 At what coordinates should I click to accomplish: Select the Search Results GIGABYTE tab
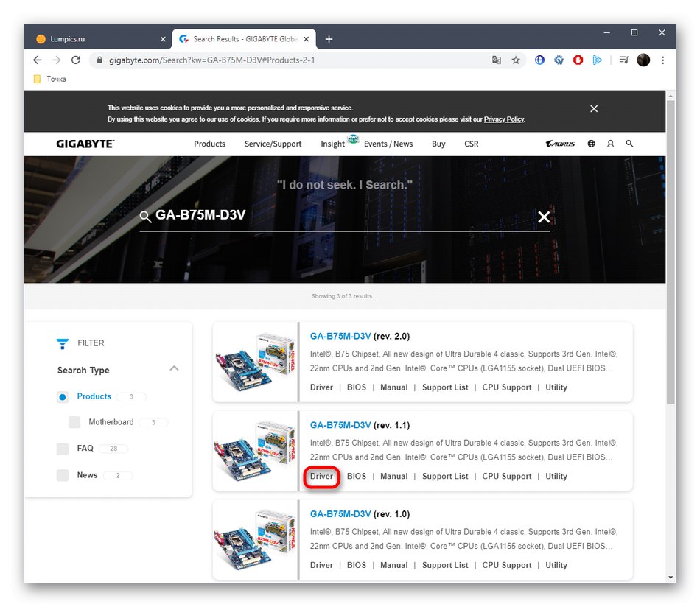pyautogui.click(x=244, y=39)
